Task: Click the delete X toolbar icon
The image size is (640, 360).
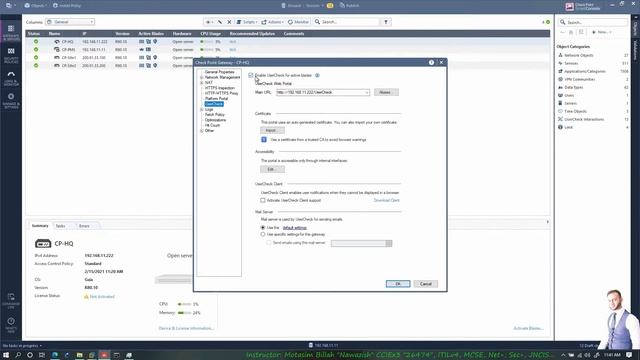Action: pyautogui.click(x=229, y=22)
